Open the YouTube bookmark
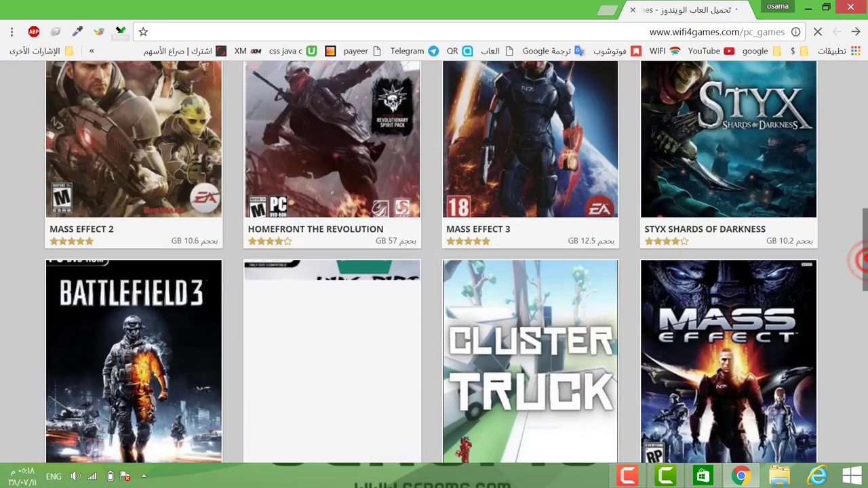Viewport: 868px width, 488px height. 711,51
